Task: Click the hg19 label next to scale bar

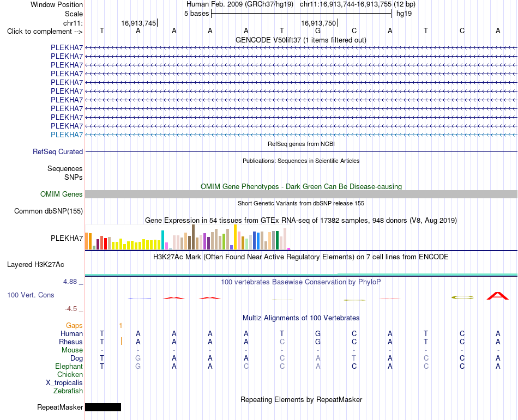Action: (x=404, y=14)
